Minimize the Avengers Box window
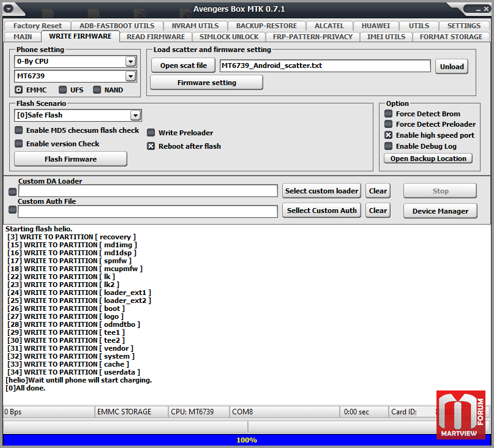 [478, 9]
